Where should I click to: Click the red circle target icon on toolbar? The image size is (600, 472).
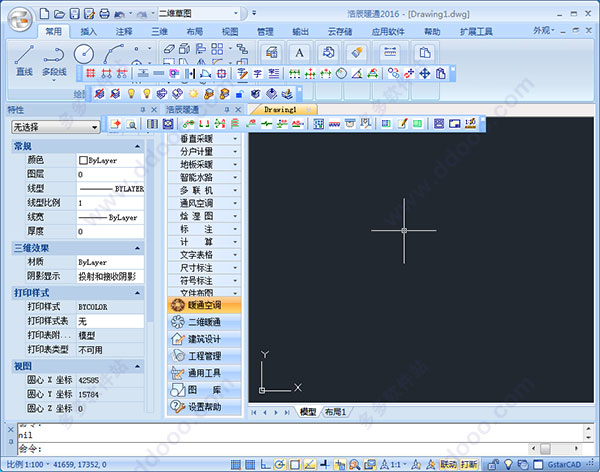click(222, 73)
